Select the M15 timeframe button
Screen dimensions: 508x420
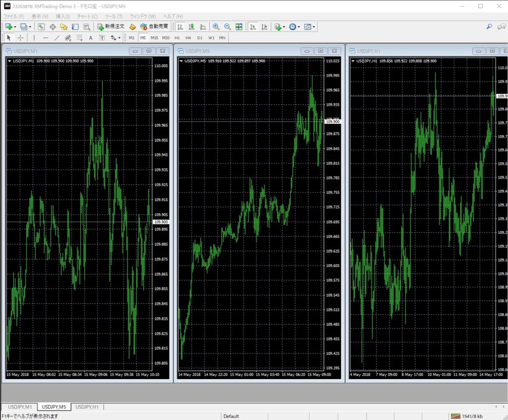[154, 38]
